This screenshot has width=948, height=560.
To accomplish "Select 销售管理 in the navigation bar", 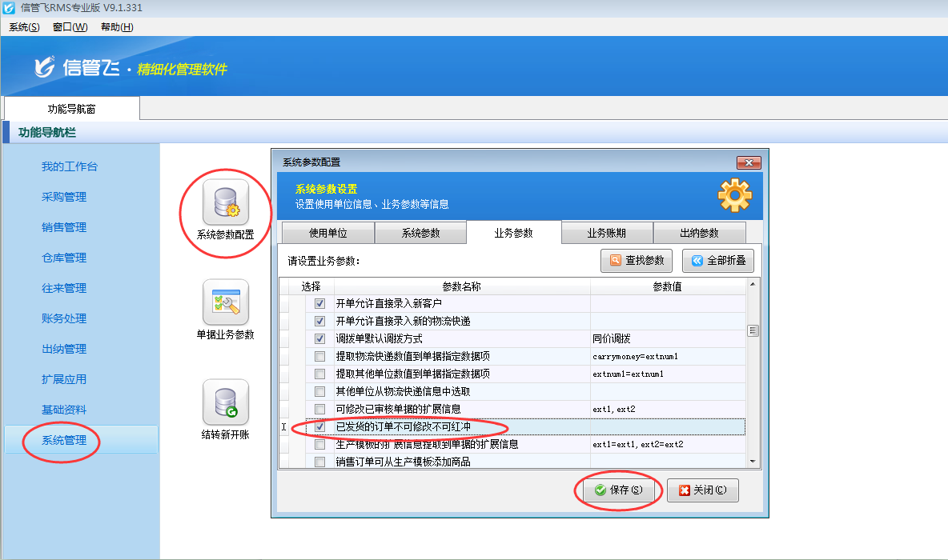I will [64, 227].
